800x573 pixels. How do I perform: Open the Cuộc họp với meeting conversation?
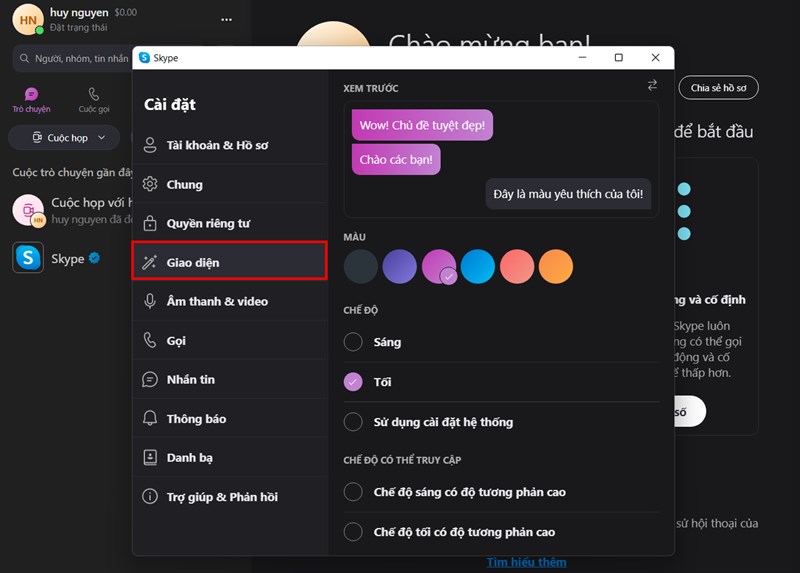[x=71, y=210]
